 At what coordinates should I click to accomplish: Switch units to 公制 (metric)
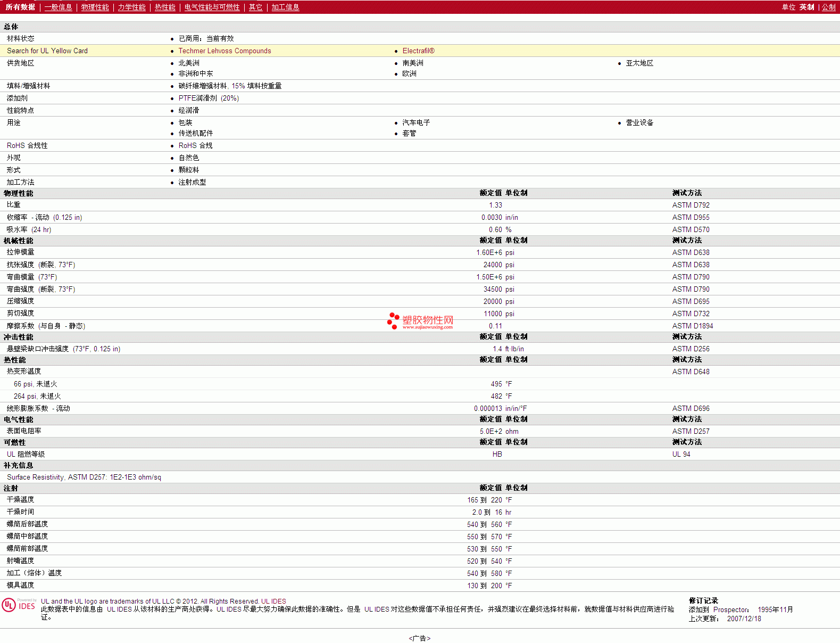click(x=828, y=7)
